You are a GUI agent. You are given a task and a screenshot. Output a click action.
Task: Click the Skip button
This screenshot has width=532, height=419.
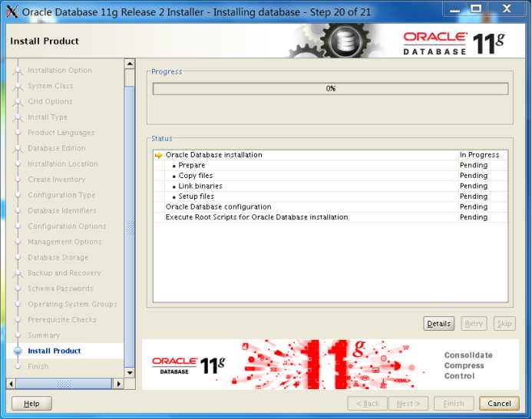pyautogui.click(x=504, y=323)
